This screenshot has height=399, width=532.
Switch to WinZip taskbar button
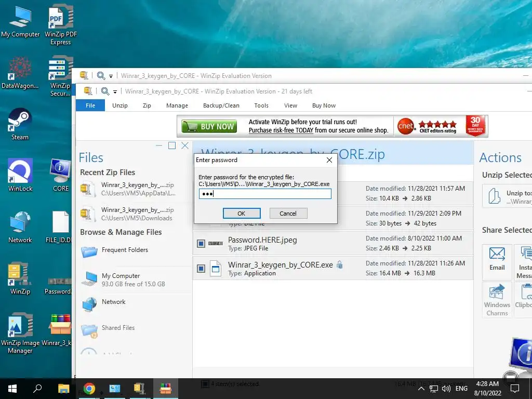click(139, 389)
